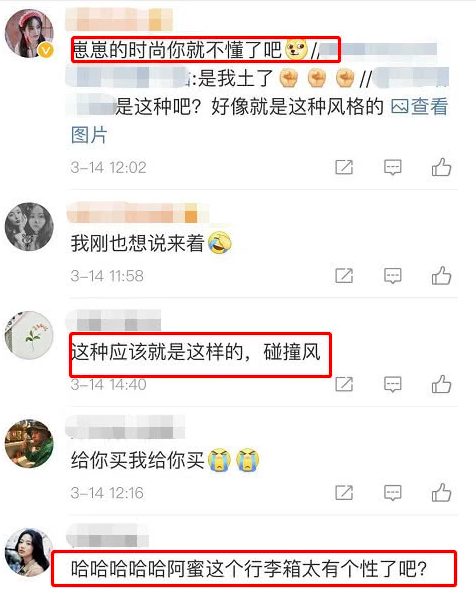Repost the 3-14 12:02 comment
This screenshot has height=596, width=476.
click(344, 167)
